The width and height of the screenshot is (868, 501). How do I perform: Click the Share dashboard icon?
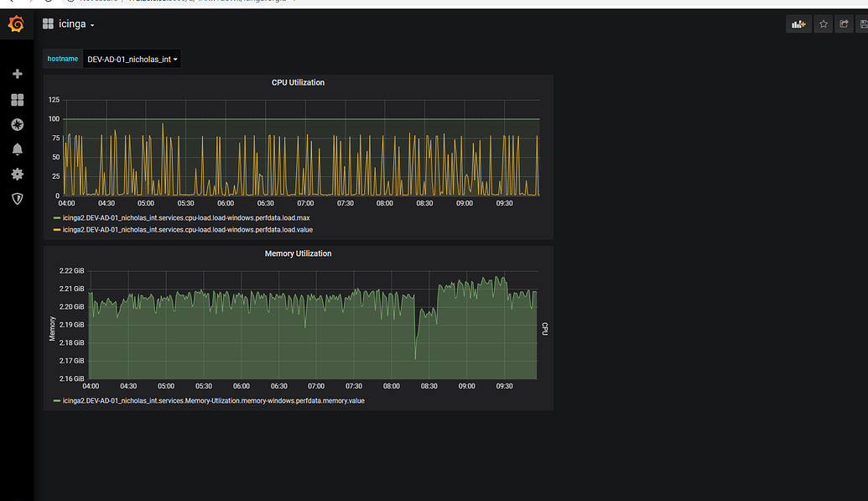coord(844,24)
